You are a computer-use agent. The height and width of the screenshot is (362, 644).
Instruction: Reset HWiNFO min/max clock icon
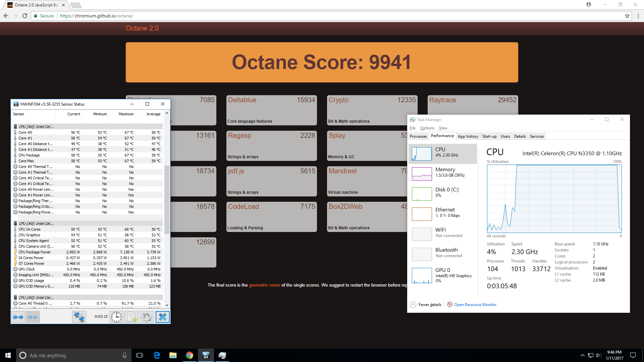point(116,317)
